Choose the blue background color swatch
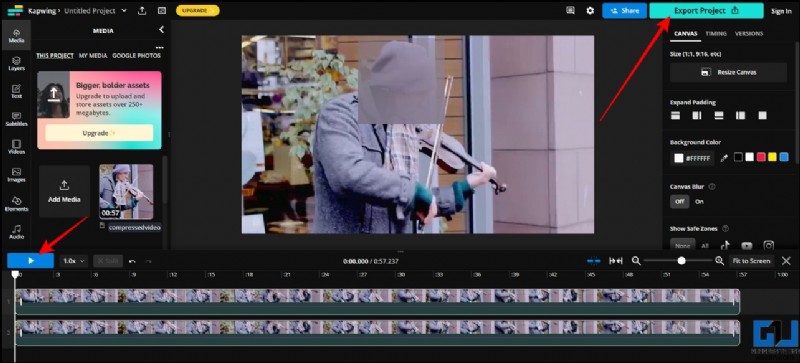 point(784,158)
